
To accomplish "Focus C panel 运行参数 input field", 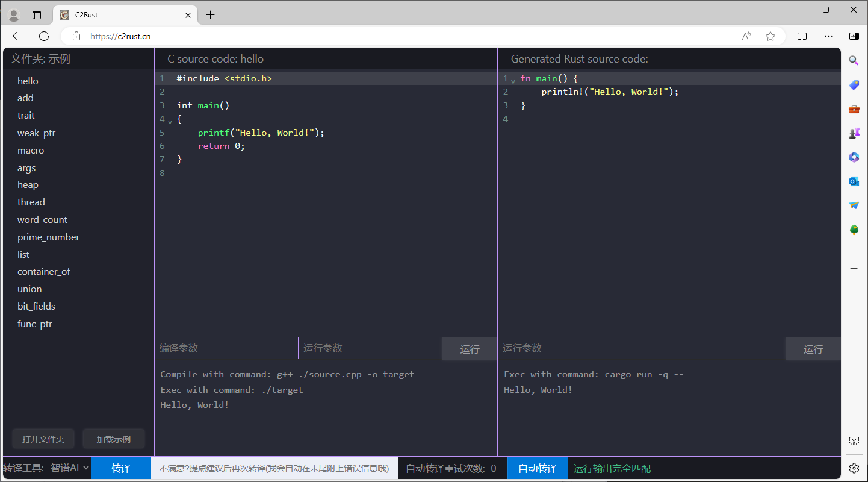I will pyautogui.click(x=370, y=348).
